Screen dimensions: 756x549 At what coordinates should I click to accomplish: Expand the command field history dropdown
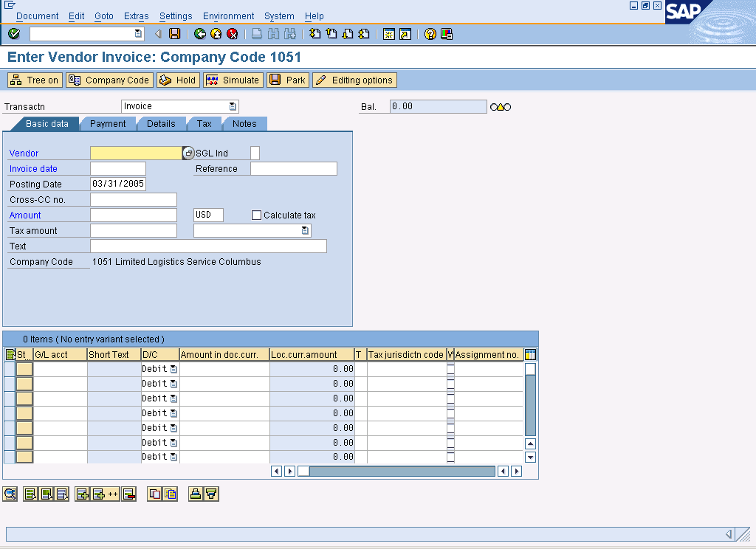[x=138, y=34]
